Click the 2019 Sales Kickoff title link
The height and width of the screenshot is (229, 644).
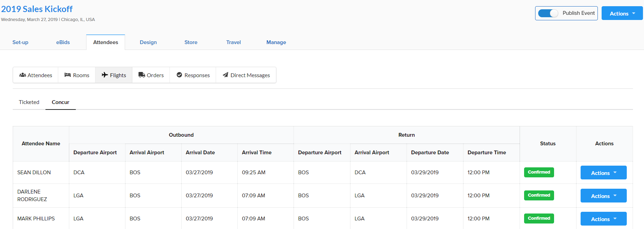(x=37, y=9)
